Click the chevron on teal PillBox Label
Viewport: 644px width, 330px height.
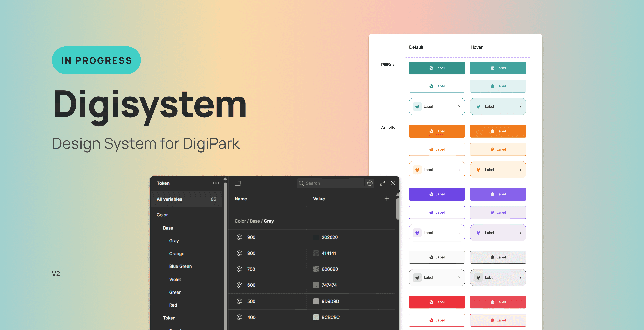pyautogui.click(x=459, y=107)
